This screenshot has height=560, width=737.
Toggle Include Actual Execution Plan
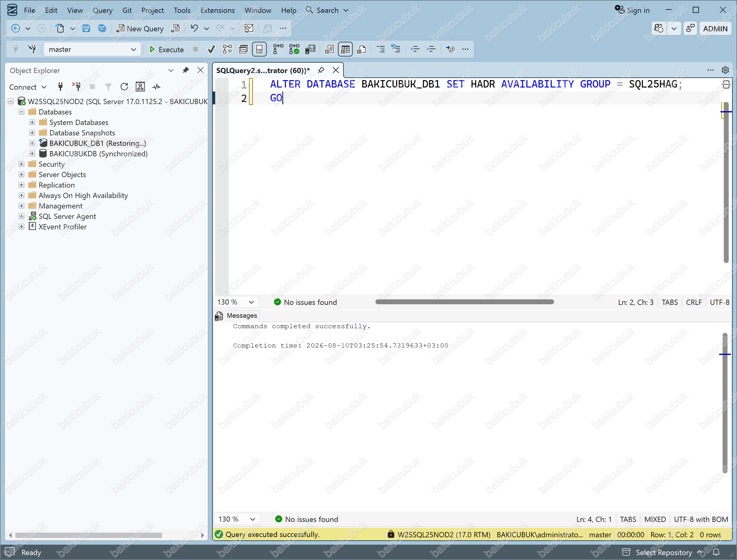coord(278,49)
